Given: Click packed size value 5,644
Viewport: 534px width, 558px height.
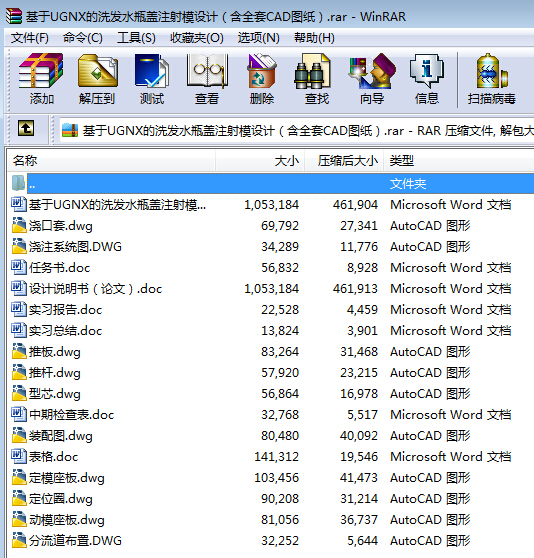Looking at the screenshot, I should (x=363, y=541).
